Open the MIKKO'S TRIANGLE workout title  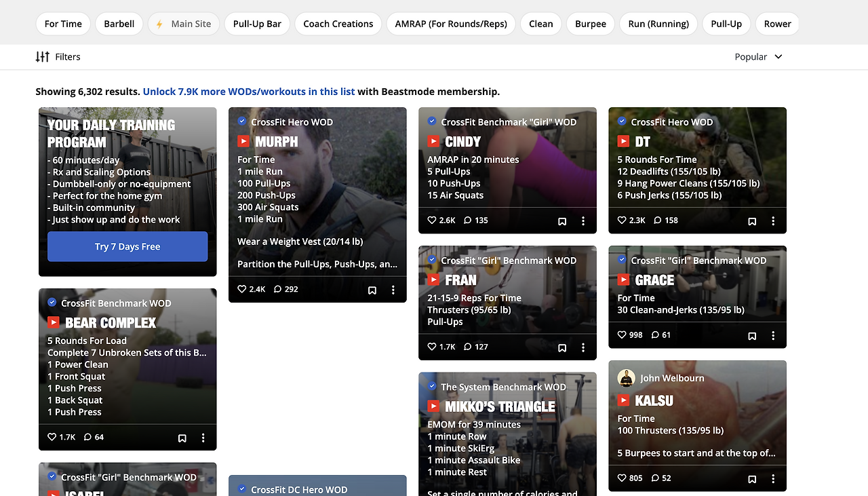pos(500,407)
